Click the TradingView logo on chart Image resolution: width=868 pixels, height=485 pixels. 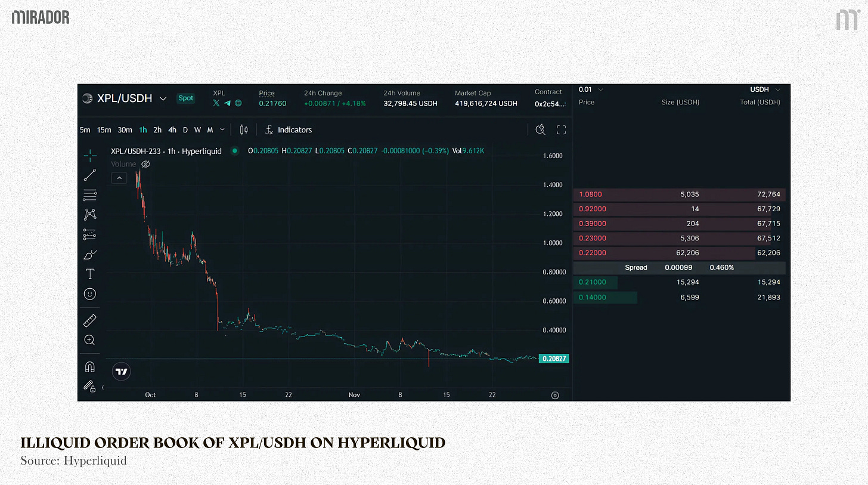[122, 372]
